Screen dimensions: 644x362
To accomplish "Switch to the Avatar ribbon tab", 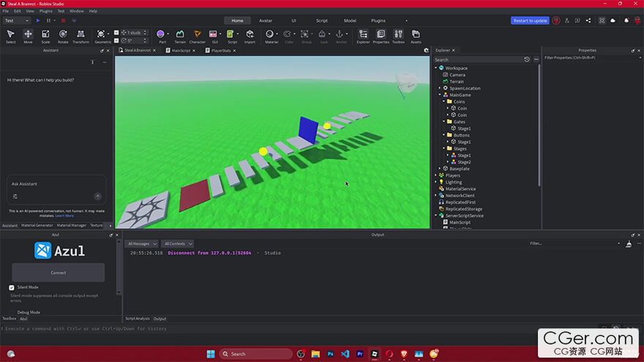I will click(x=266, y=20).
